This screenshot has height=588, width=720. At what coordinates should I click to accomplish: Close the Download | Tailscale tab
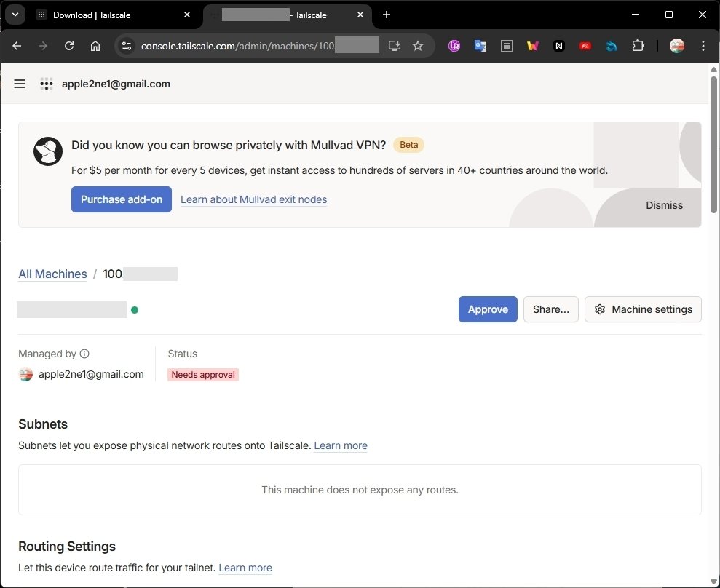(187, 15)
